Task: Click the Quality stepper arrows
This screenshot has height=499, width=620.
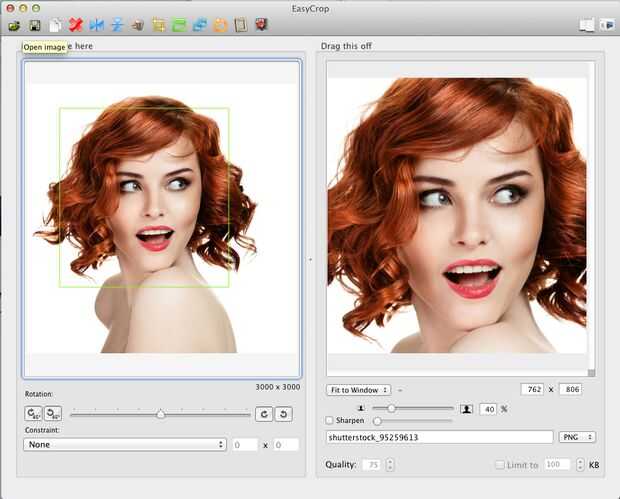Action: 390,465
